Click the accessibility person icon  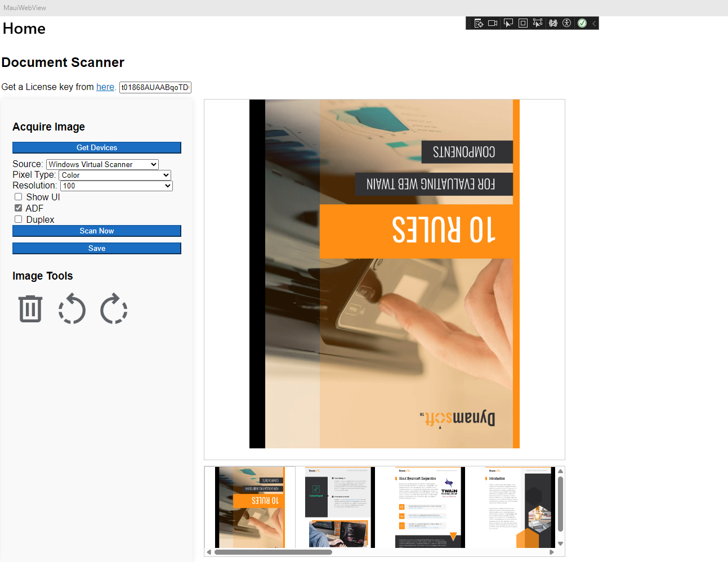[x=567, y=23]
